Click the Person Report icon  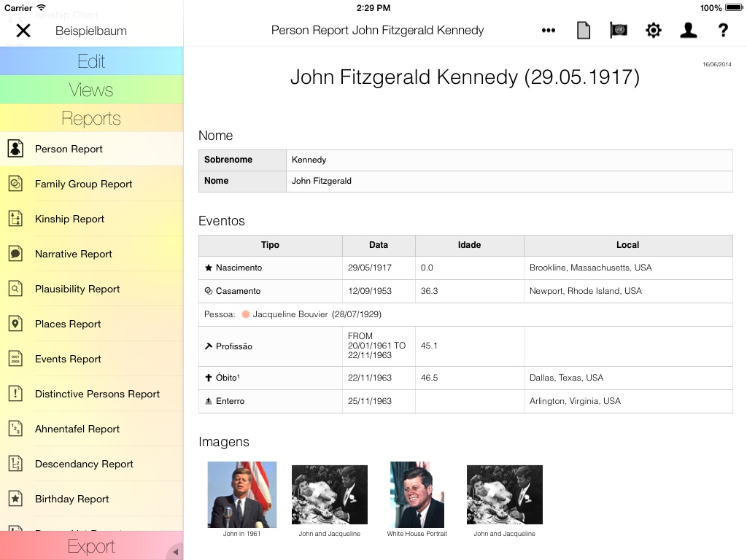pyautogui.click(x=15, y=149)
